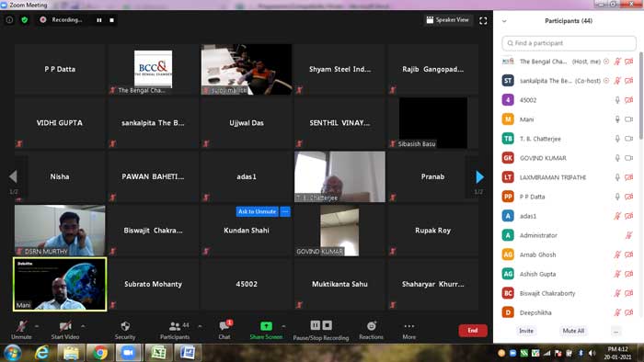Open participants panel more options button
Image resolution: width=644 pixels, height=362 pixels.
(615, 331)
